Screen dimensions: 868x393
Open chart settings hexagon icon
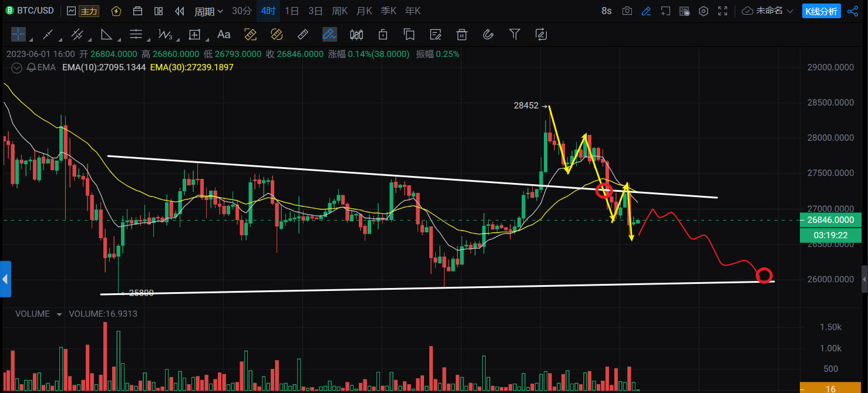click(x=704, y=11)
